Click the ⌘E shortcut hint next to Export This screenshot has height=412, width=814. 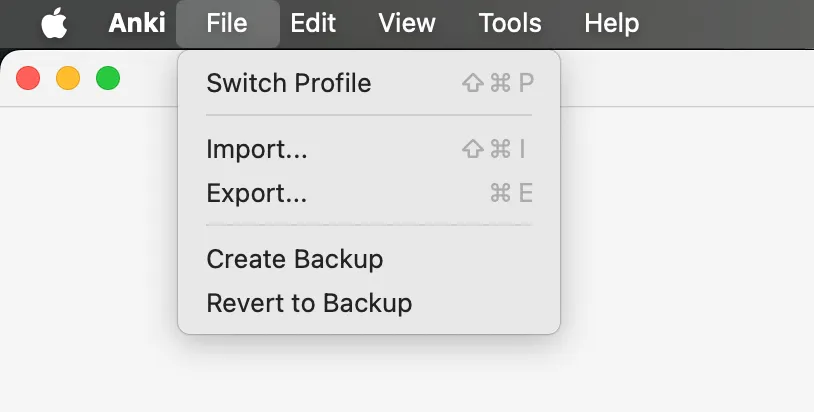pyautogui.click(x=511, y=193)
